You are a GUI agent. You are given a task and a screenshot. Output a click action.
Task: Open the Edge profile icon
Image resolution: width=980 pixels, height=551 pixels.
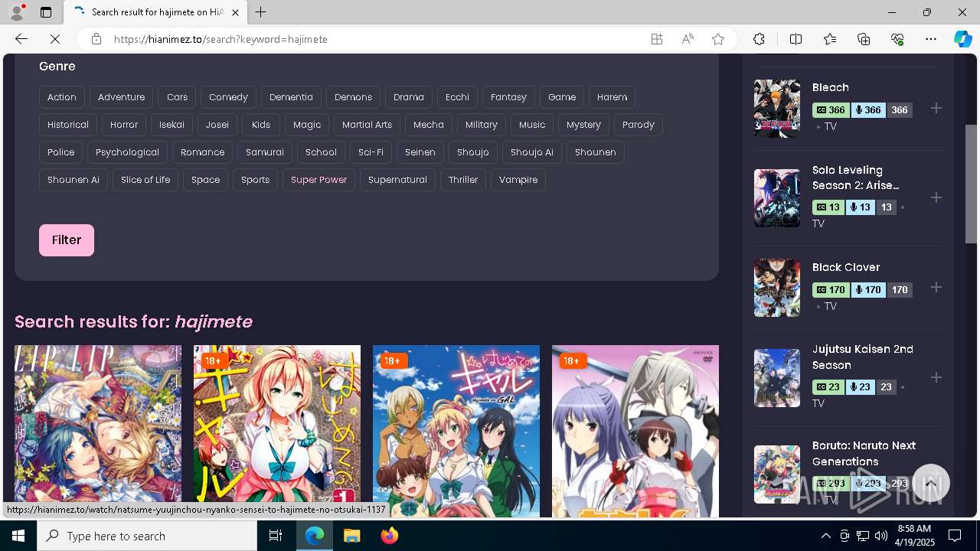pos(17,12)
